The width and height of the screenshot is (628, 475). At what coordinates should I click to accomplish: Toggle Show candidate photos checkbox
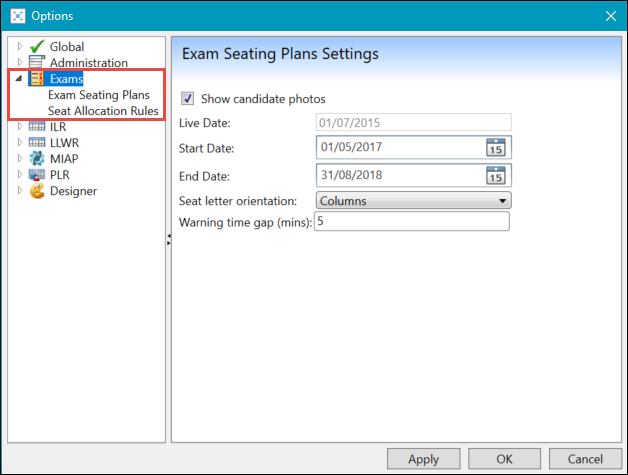coord(187,99)
